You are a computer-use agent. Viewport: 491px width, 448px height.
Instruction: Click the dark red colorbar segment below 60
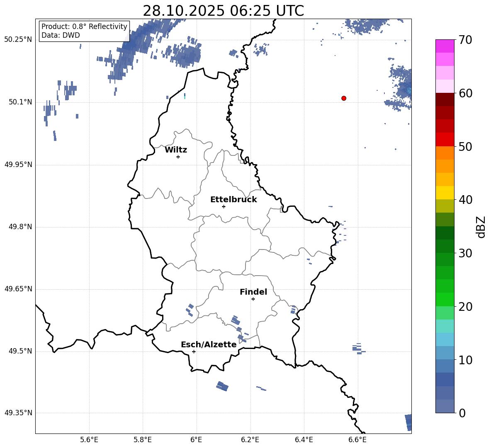pyautogui.click(x=445, y=99)
